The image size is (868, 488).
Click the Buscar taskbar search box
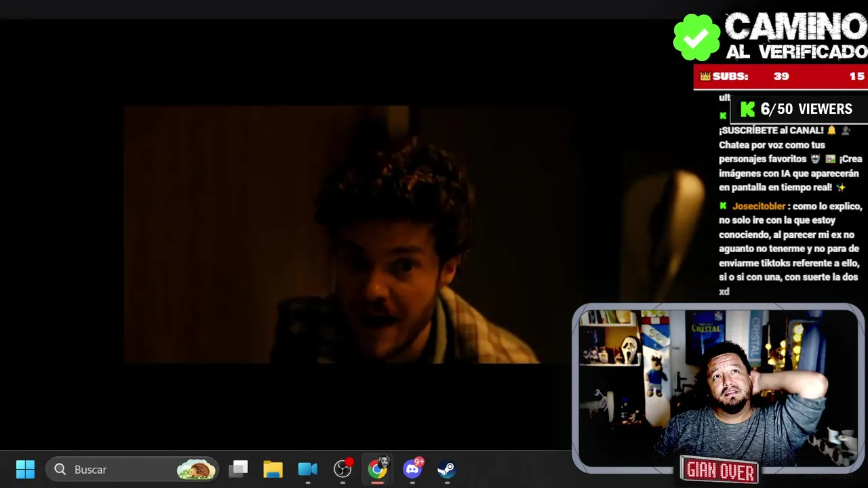tap(132, 469)
